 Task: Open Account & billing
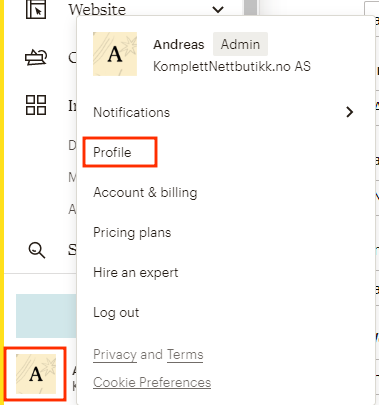click(x=145, y=192)
